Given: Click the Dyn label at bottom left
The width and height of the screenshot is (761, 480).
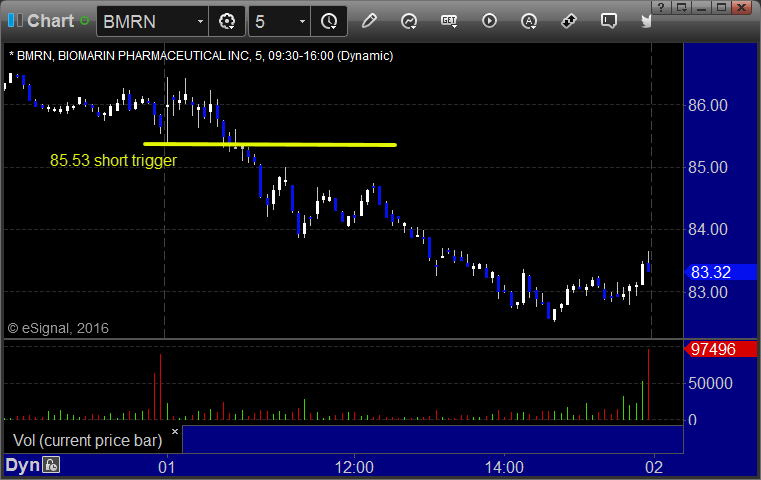Looking at the screenshot, I should click(22, 465).
